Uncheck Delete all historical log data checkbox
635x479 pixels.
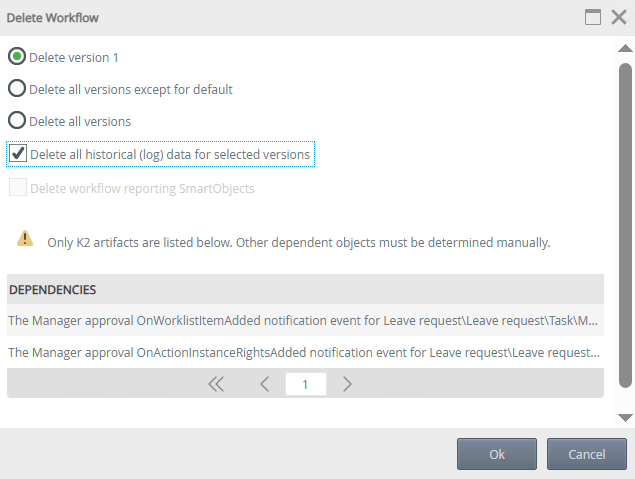pos(18,153)
